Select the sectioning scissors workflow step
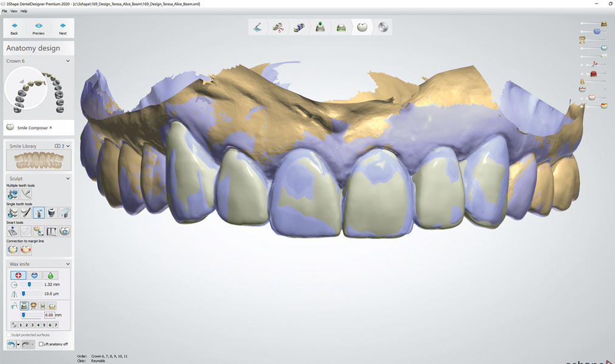Viewport: 615px width, 364px height. pos(279,27)
